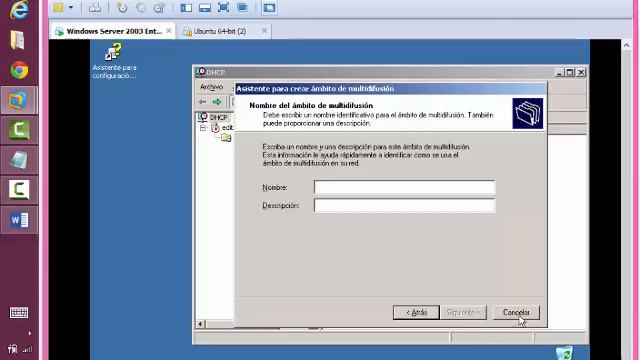
Task: Open Microsoft Word from the sidebar
Action: click(19, 220)
